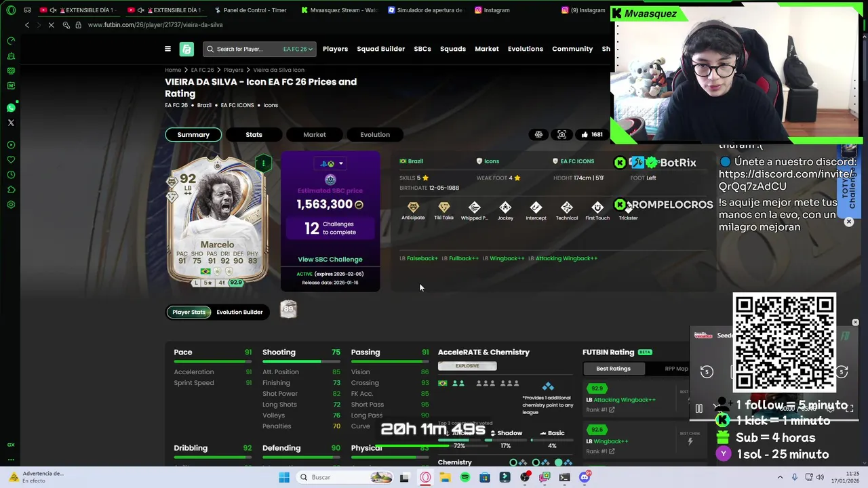868x488 pixels.
Task: Open the Squad Builder menu
Action: point(380,49)
